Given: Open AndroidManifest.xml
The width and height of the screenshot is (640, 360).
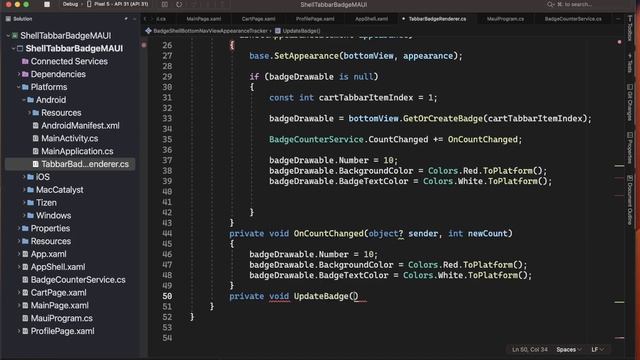Looking at the screenshot, I should 80,125.
